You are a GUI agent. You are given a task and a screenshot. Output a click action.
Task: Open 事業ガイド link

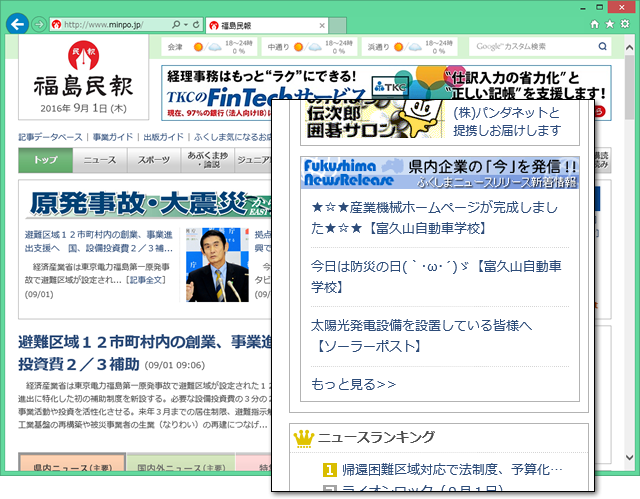(113, 137)
